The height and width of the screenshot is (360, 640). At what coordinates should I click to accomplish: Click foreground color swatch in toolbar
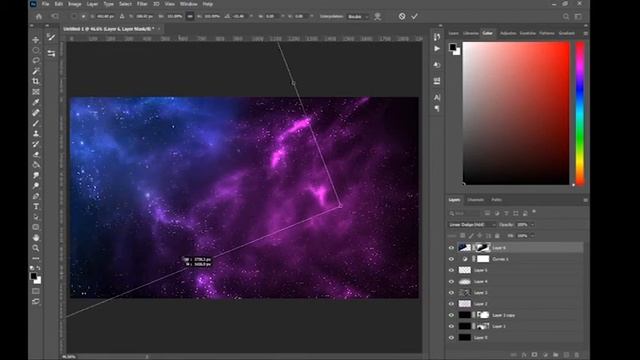34,276
